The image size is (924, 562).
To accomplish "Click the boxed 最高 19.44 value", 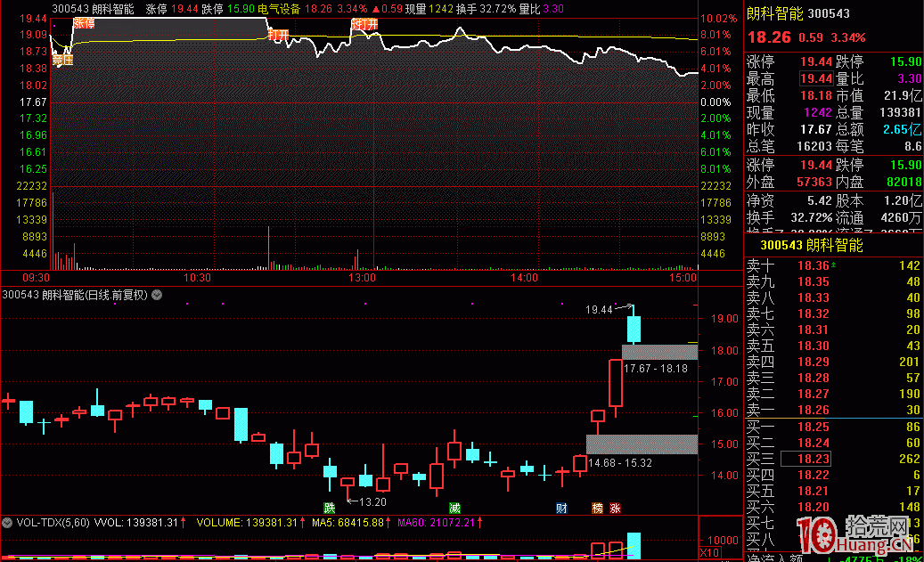I will [x=816, y=78].
